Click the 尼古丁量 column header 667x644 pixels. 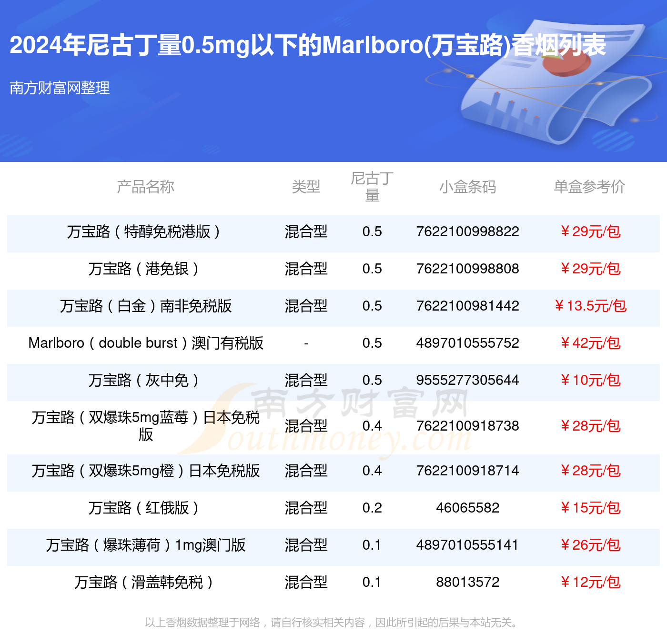click(372, 187)
